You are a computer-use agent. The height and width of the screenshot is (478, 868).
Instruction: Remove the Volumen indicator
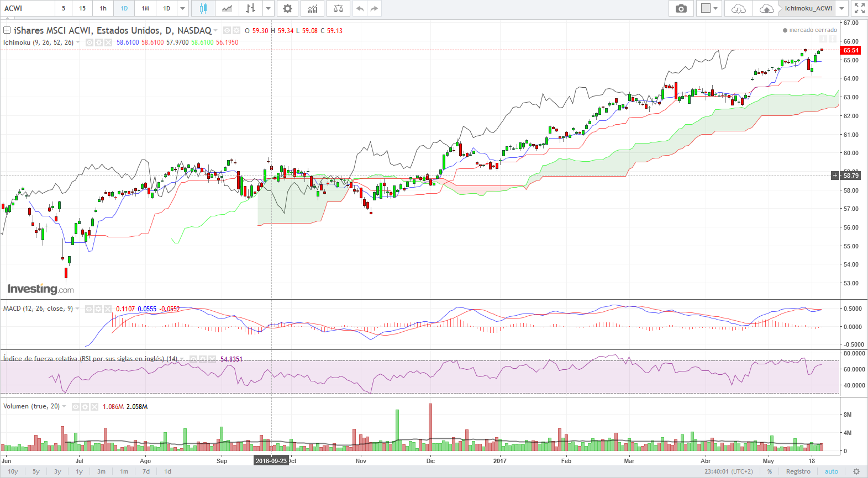click(94, 407)
